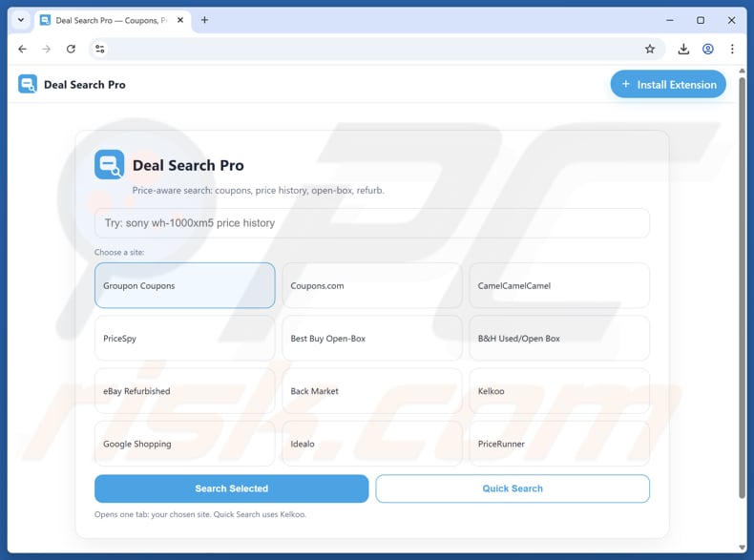Select the B&H Used/Open Box option
This screenshot has height=560, width=754.
(559, 339)
